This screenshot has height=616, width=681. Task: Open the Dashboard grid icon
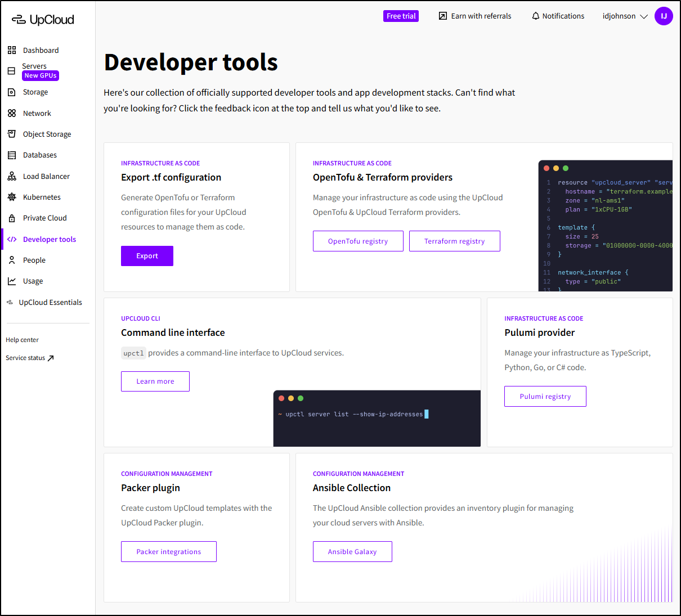tap(12, 50)
